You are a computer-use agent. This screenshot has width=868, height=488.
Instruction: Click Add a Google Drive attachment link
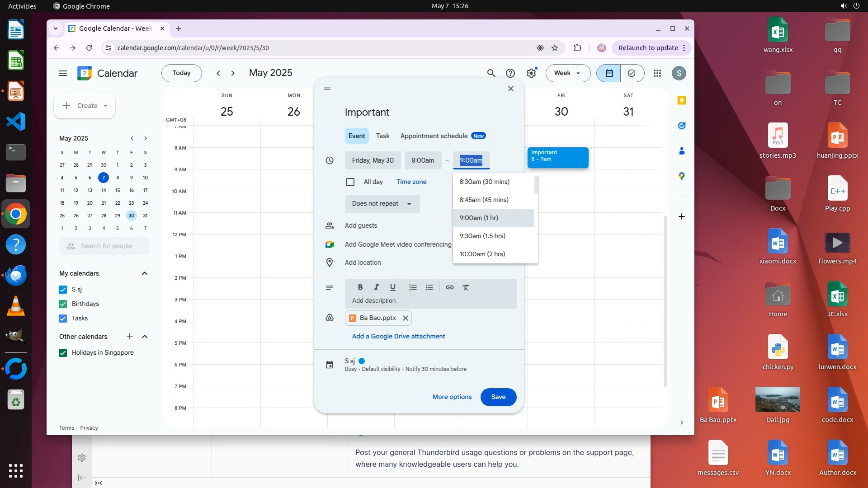[398, 336]
